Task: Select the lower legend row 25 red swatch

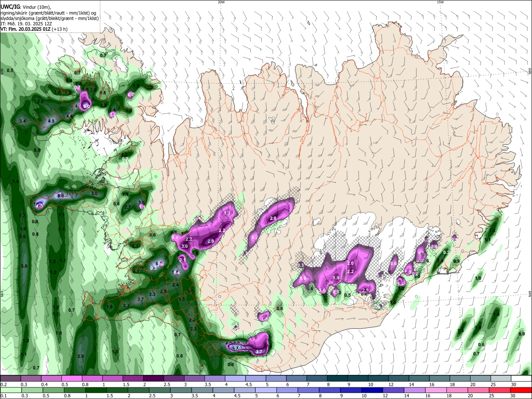Action: point(500,390)
